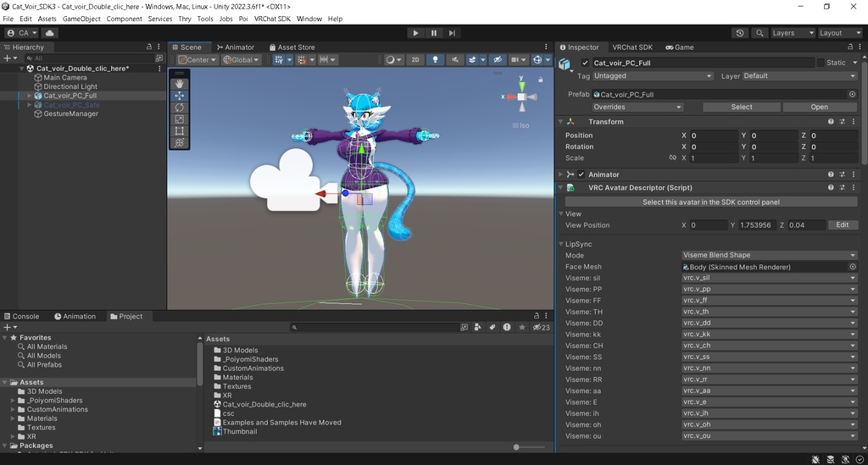Switch to the Asset Store tab

(x=292, y=47)
